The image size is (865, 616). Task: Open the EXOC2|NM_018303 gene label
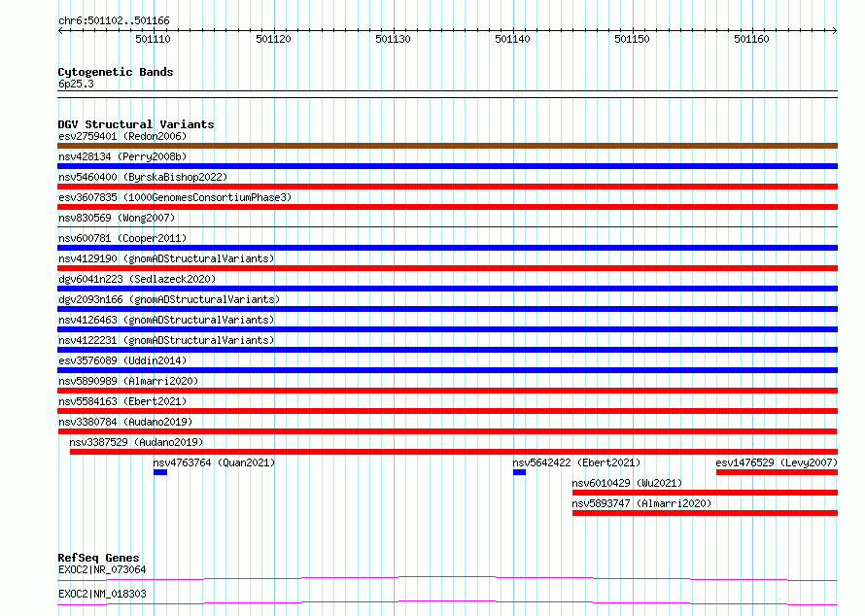click(102, 594)
